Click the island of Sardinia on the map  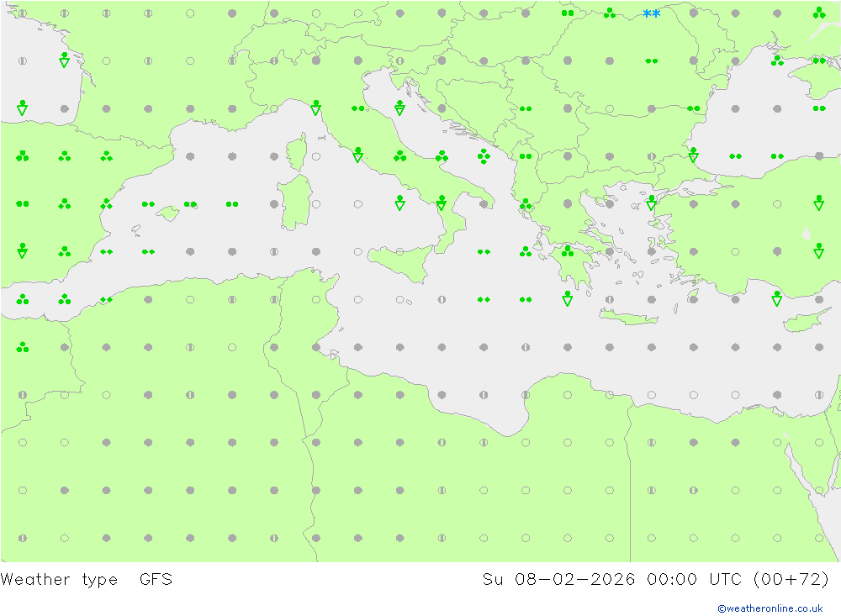[295, 203]
